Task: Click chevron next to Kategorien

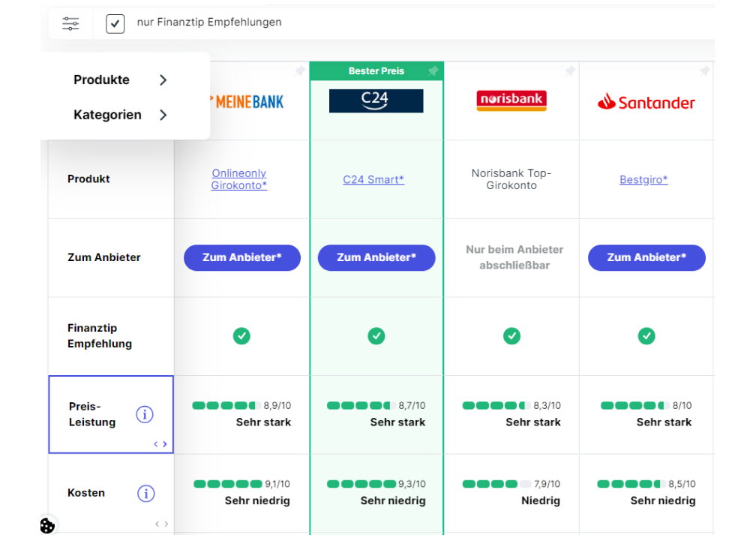Action: [163, 115]
